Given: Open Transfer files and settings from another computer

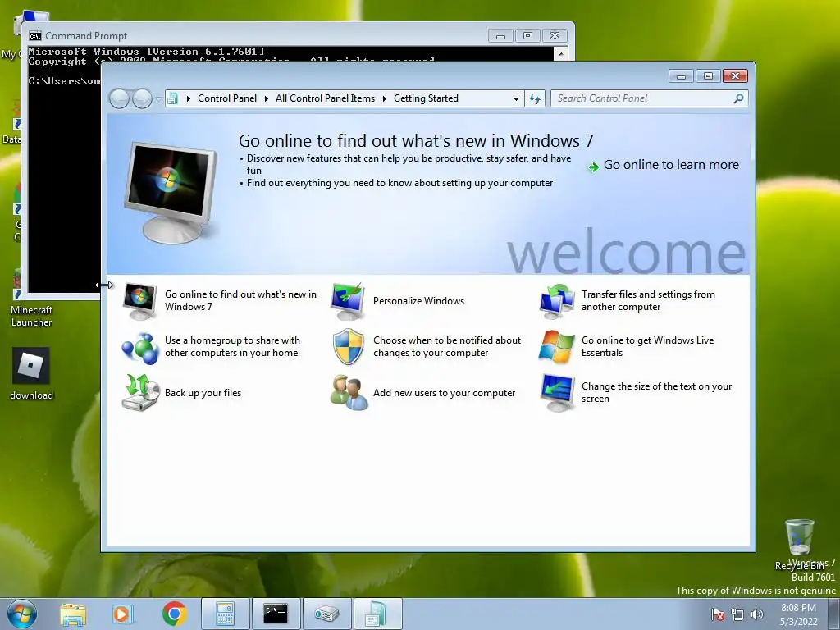Looking at the screenshot, I should tap(648, 300).
